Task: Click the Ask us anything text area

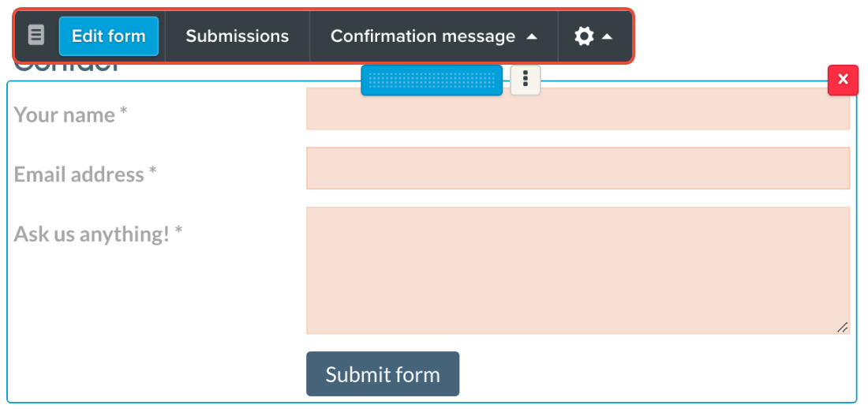Action: point(578,270)
